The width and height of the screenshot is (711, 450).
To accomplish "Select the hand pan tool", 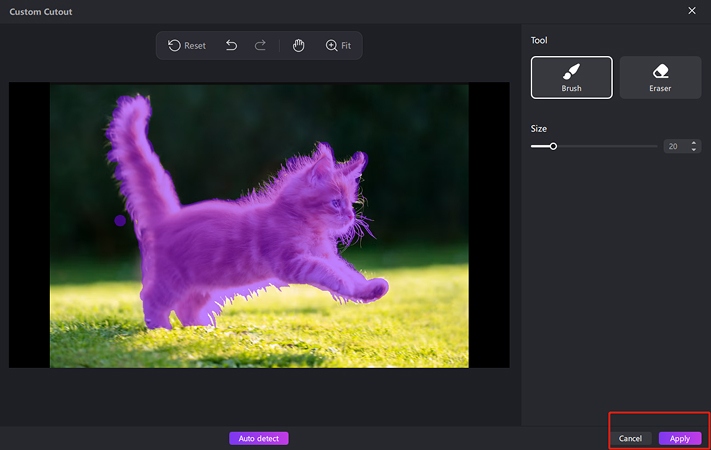I will click(x=298, y=46).
